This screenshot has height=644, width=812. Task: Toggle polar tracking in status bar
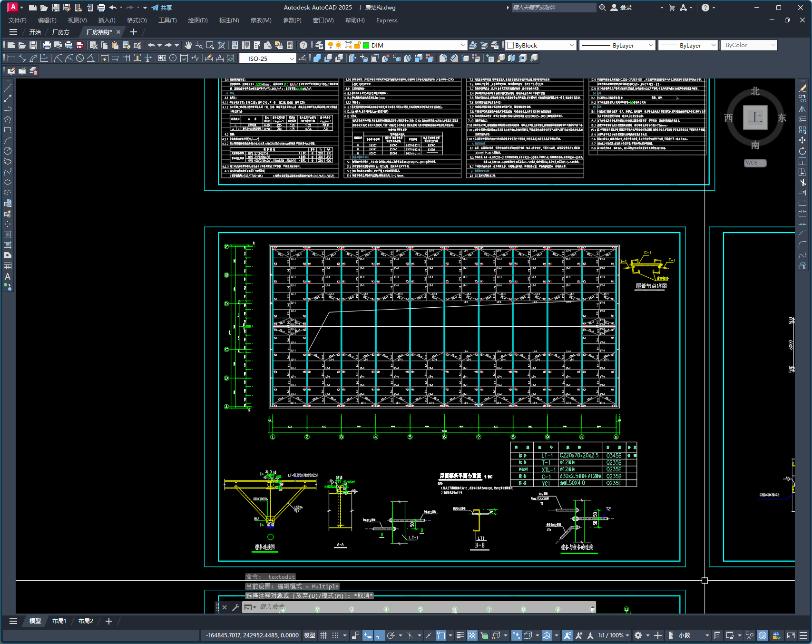(x=391, y=635)
